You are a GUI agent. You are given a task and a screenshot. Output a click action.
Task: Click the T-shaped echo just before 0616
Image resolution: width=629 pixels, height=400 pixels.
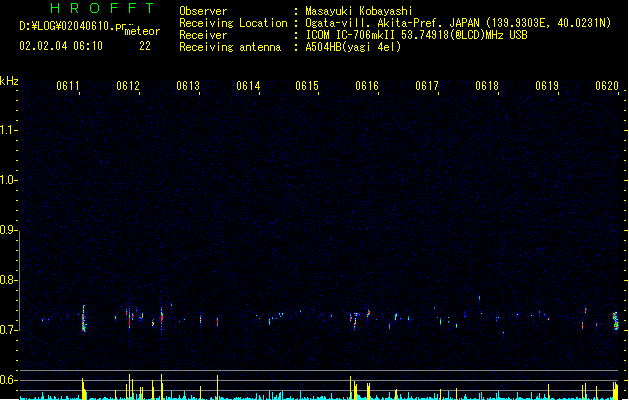click(355, 320)
